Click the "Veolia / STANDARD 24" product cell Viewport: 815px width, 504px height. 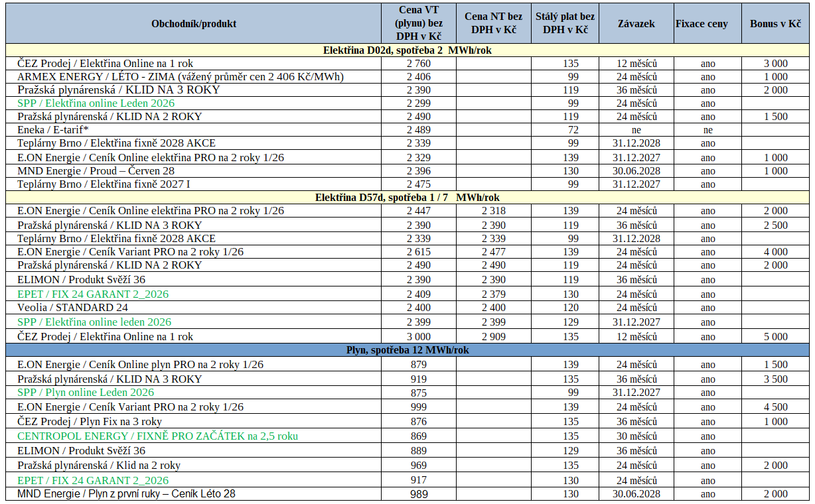pos(72,308)
